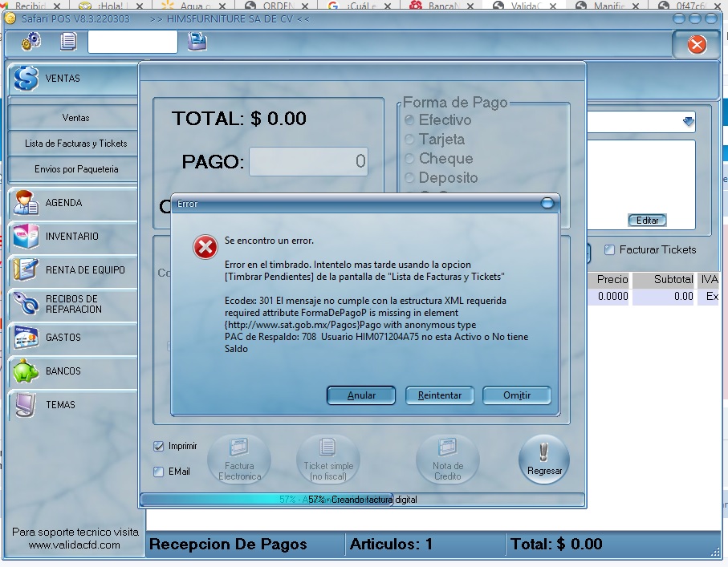Click the 0.0000 price cell
The width and height of the screenshot is (728, 567).
608,297
